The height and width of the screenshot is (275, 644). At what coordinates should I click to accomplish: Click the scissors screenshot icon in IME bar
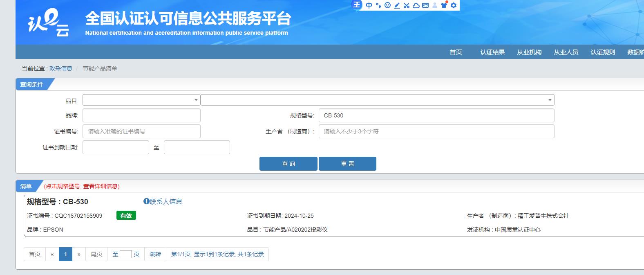click(407, 5)
